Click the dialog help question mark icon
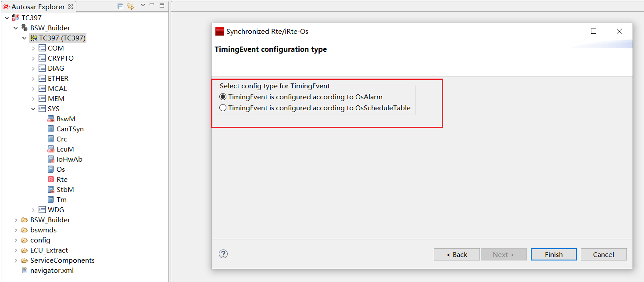This screenshot has height=282, width=644. tap(223, 254)
